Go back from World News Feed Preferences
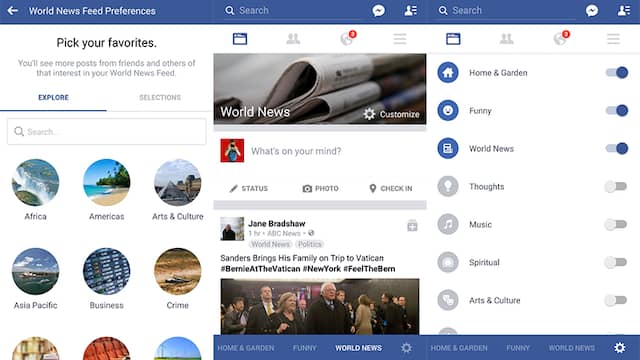 click(x=13, y=11)
